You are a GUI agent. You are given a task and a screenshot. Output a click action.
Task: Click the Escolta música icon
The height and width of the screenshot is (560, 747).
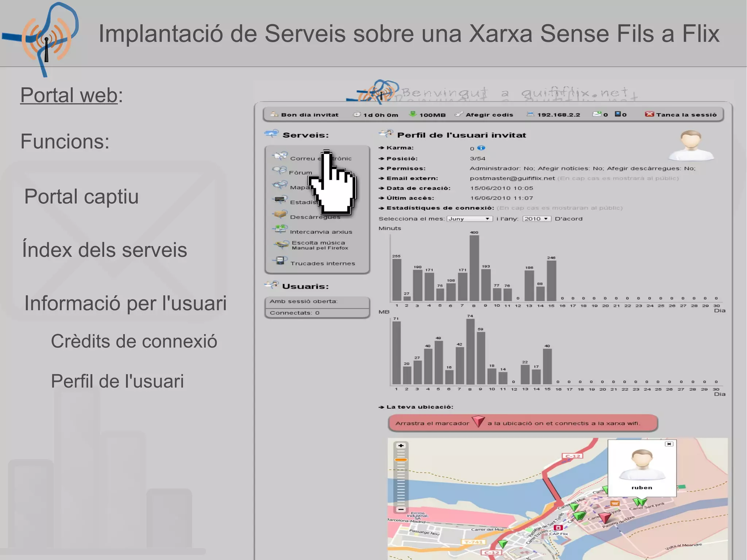[x=282, y=244]
